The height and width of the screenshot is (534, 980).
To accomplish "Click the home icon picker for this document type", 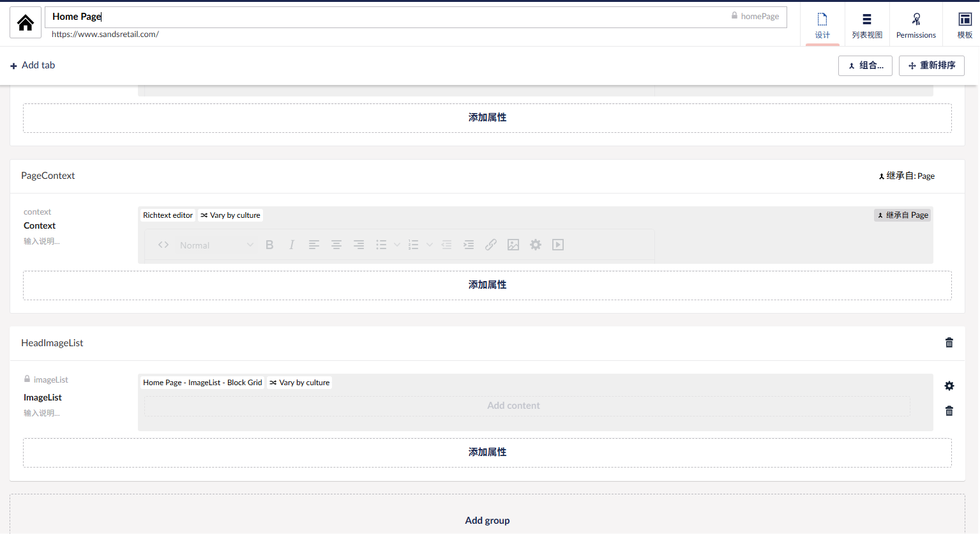I will 26,23.
